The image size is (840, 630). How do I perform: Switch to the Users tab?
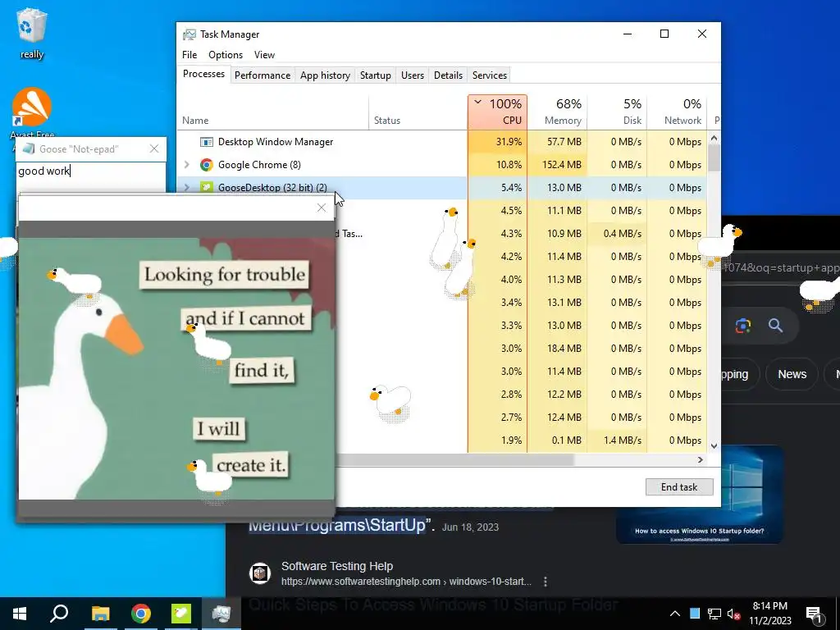click(x=413, y=75)
